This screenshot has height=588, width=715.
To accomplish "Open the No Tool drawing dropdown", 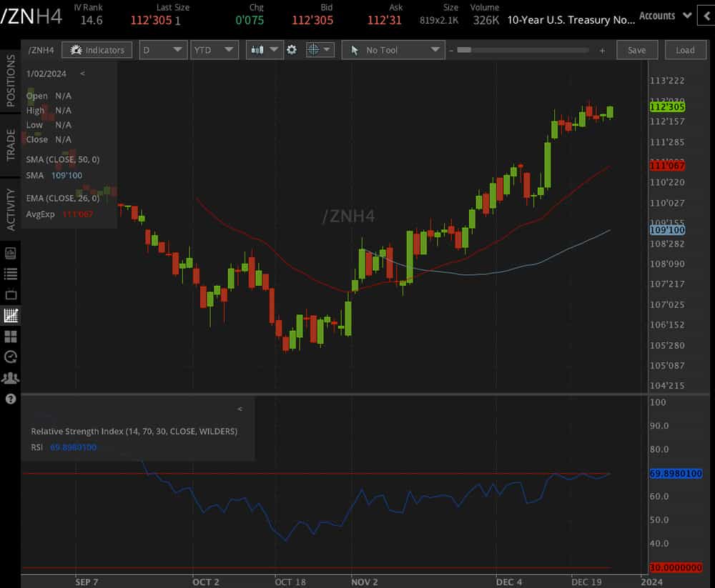I will pos(393,50).
